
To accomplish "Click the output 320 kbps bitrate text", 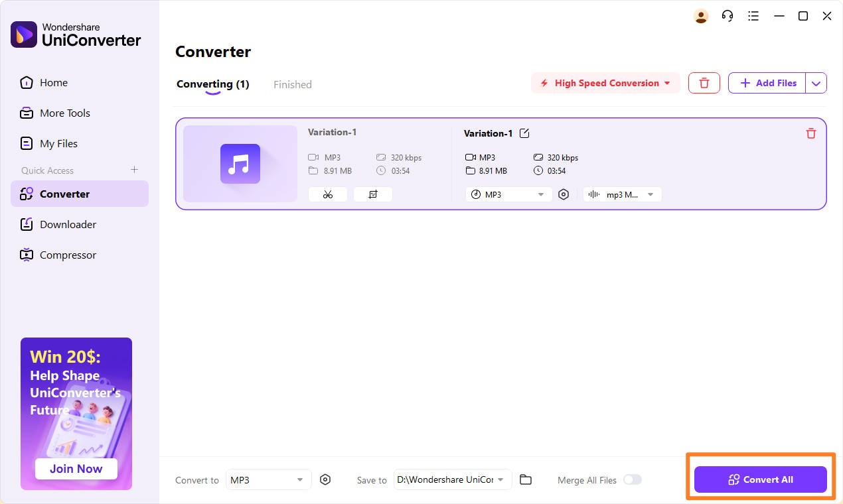I will click(x=563, y=158).
